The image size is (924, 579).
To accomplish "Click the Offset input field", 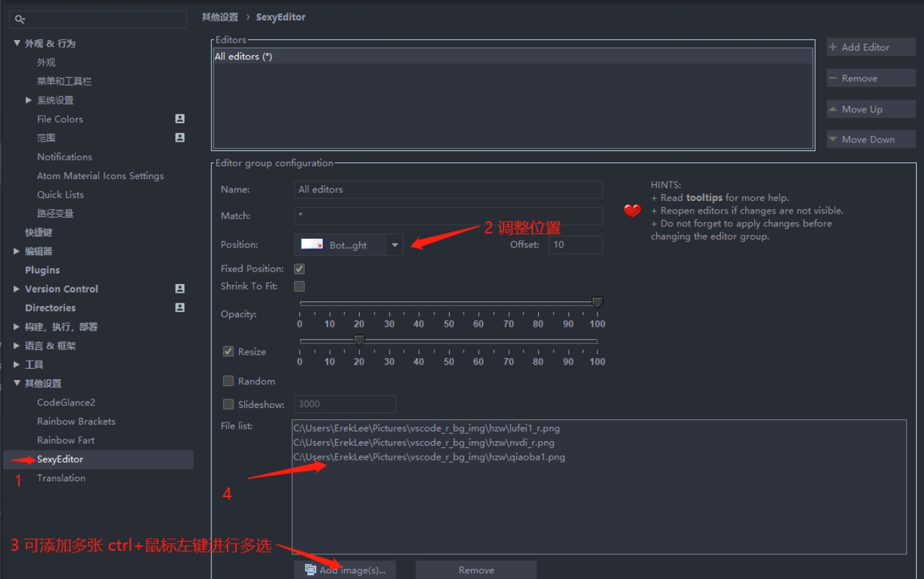I will tap(575, 245).
